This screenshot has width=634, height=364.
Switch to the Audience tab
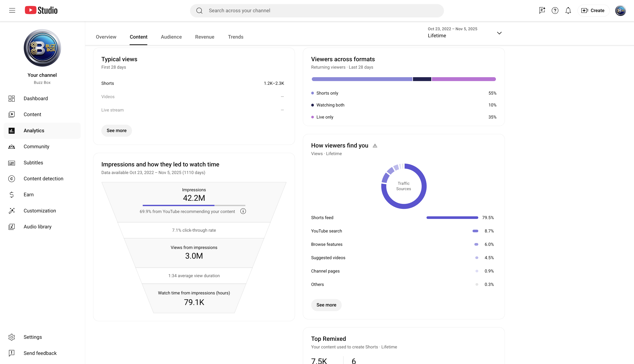coord(171,37)
